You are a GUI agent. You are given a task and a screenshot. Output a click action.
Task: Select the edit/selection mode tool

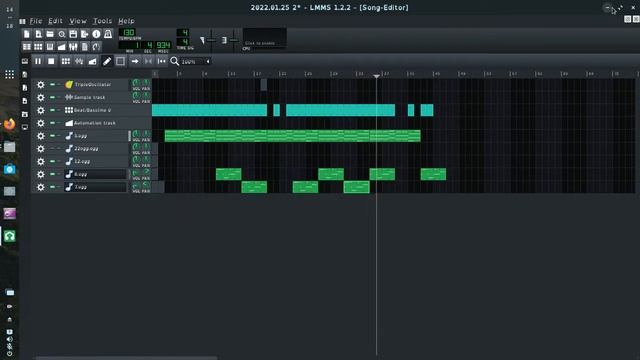(120, 61)
